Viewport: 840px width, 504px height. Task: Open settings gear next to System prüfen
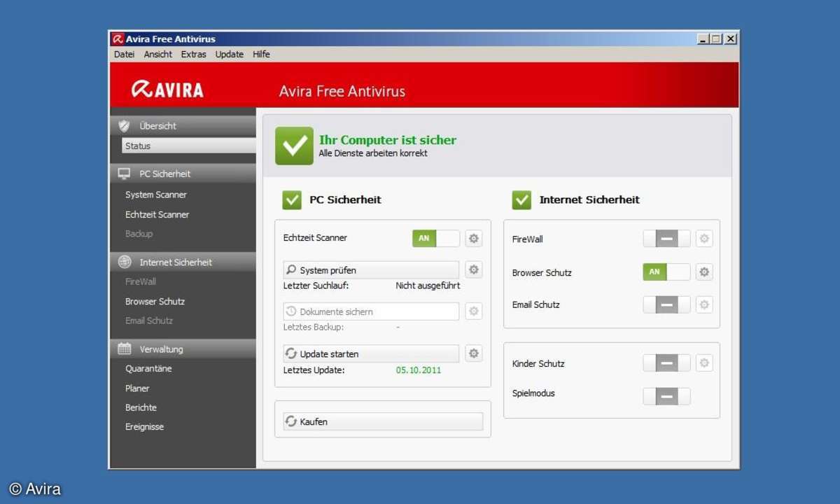pos(474,269)
